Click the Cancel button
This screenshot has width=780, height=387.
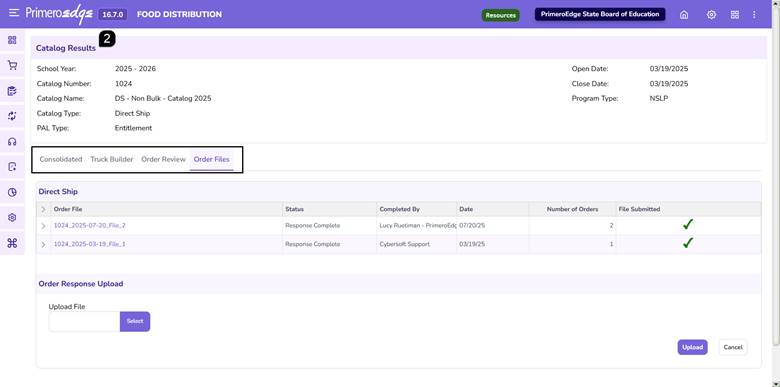click(x=733, y=347)
